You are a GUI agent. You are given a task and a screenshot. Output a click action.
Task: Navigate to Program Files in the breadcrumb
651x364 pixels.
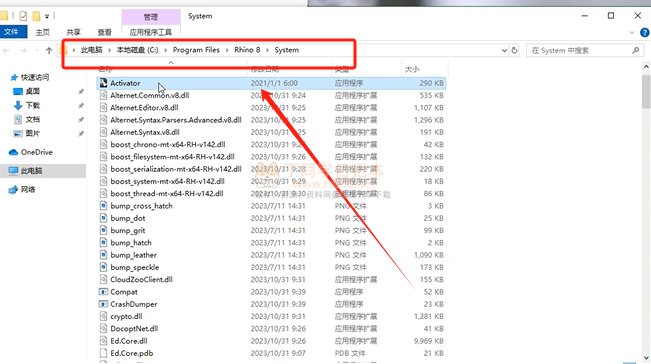pyautogui.click(x=196, y=50)
